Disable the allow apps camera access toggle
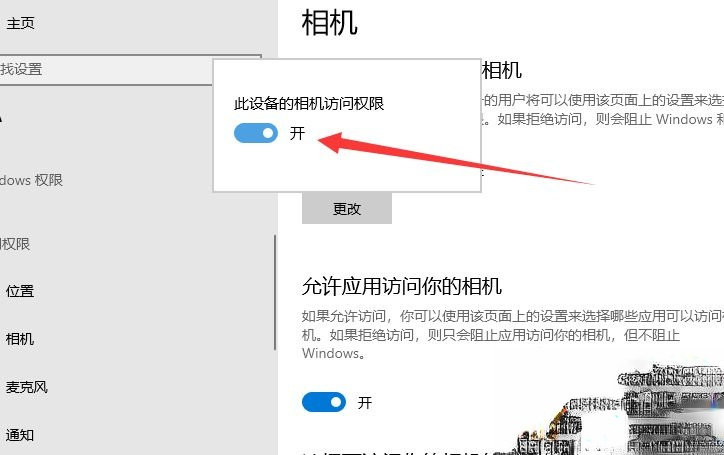The image size is (724, 455). tap(323, 402)
